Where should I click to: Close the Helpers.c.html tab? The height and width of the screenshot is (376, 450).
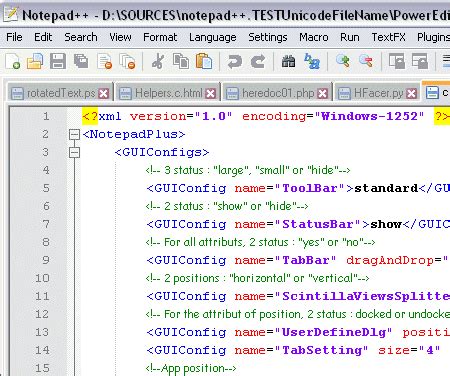point(210,94)
